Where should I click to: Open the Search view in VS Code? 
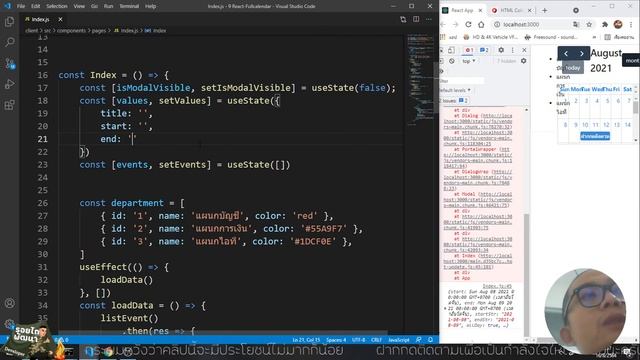click(9, 42)
